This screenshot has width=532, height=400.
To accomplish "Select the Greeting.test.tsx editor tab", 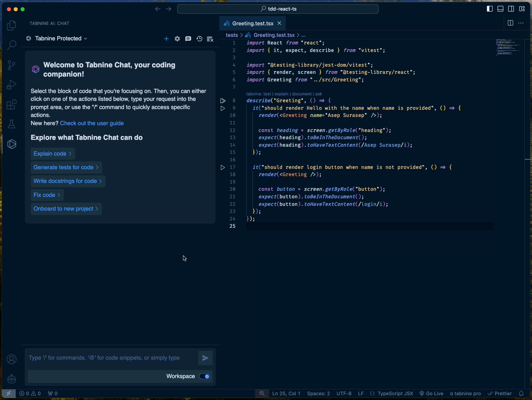I will 252,23.
